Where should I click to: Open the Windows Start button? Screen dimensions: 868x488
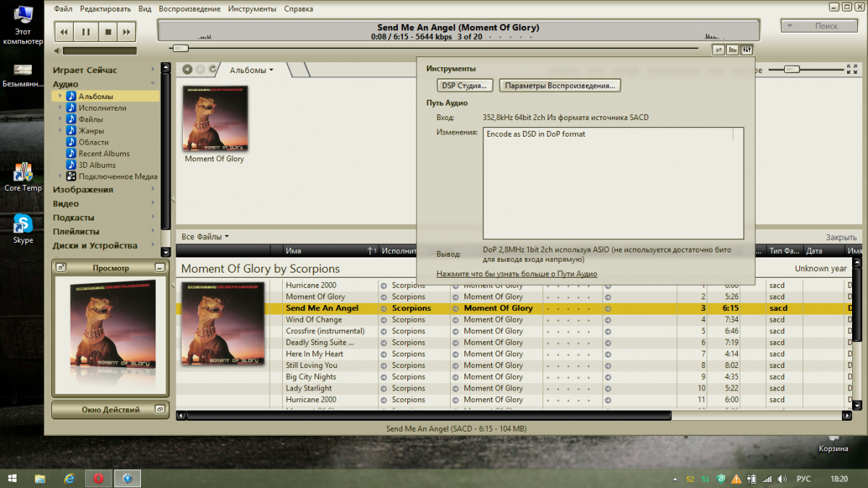click(x=13, y=479)
